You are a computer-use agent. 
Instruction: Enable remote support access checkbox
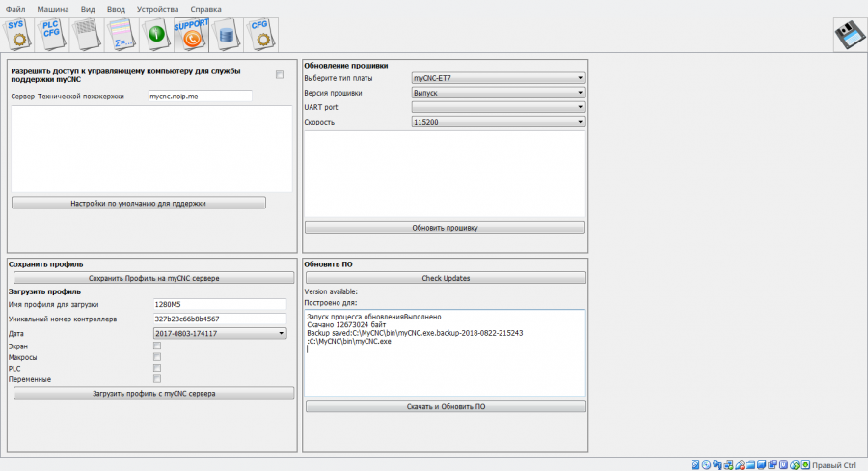tap(280, 74)
